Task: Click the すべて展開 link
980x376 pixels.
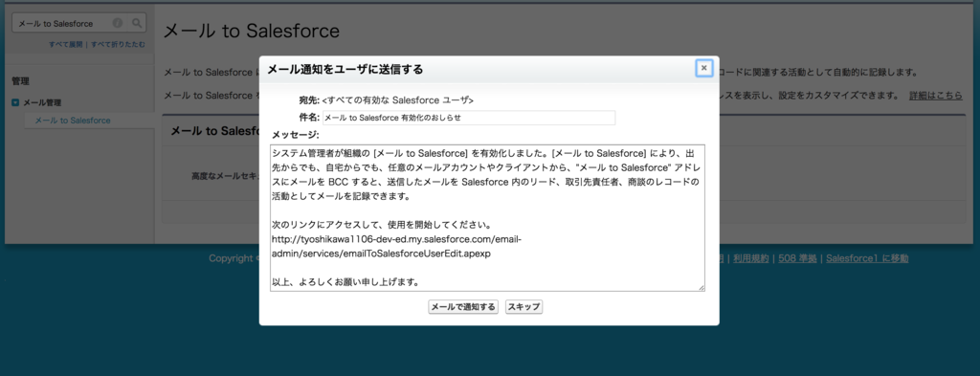Action: tap(66, 44)
